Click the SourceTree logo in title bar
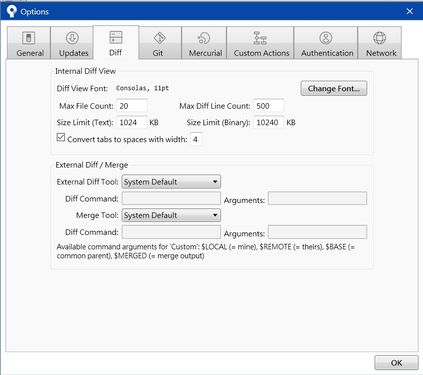The image size is (423, 375). pyautogui.click(x=11, y=11)
